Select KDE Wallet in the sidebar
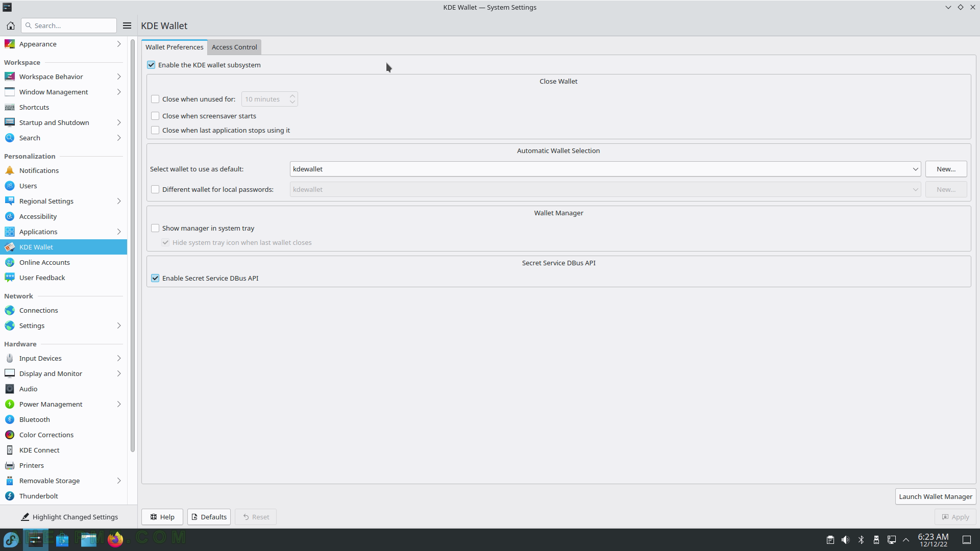The width and height of the screenshot is (980, 551). pyautogui.click(x=63, y=247)
